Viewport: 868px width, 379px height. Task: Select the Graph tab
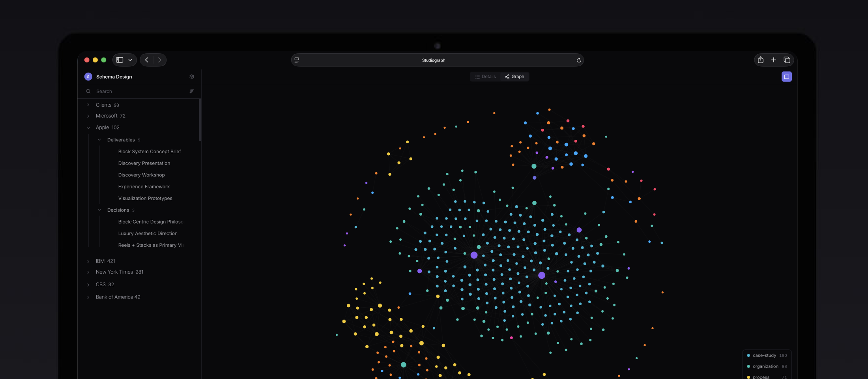click(x=514, y=77)
